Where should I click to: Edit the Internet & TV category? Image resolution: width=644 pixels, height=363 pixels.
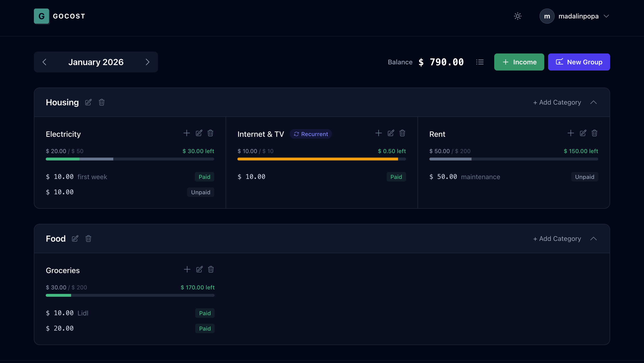[x=391, y=133]
